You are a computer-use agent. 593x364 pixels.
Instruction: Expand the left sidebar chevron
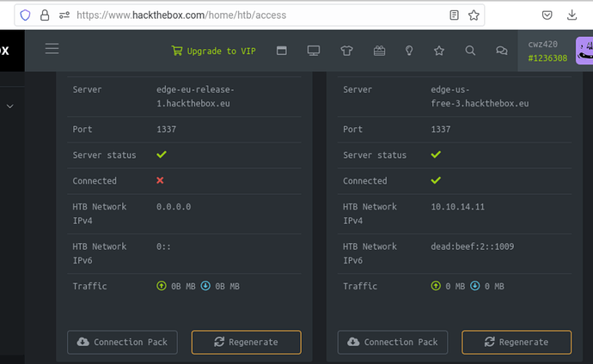pyautogui.click(x=10, y=106)
